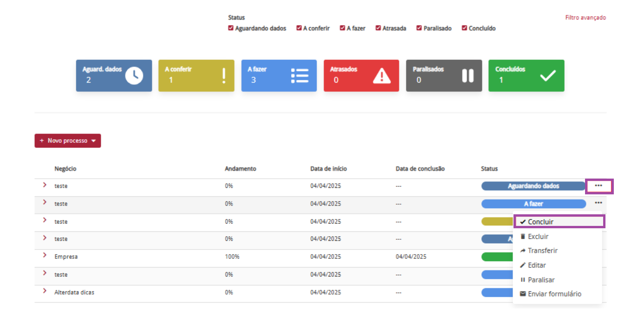Open three-dots menu beside A fazer status

point(598,203)
